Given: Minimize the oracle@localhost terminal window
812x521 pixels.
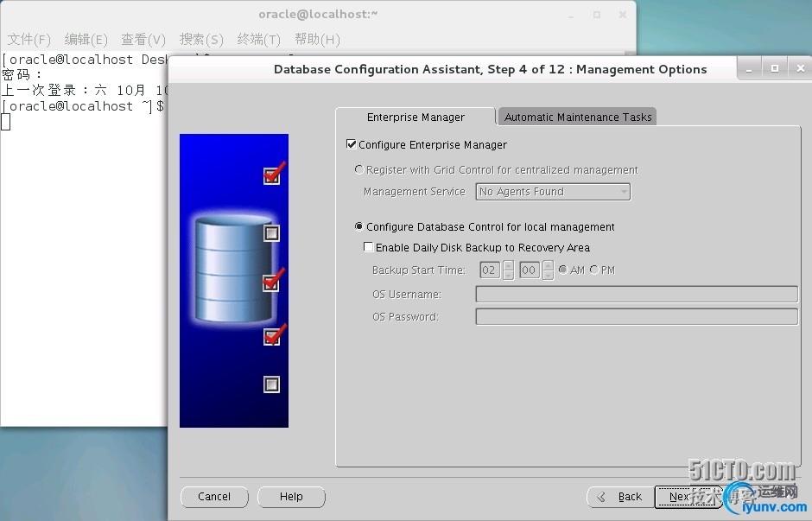Looking at the screenshot, I should 571,15.
